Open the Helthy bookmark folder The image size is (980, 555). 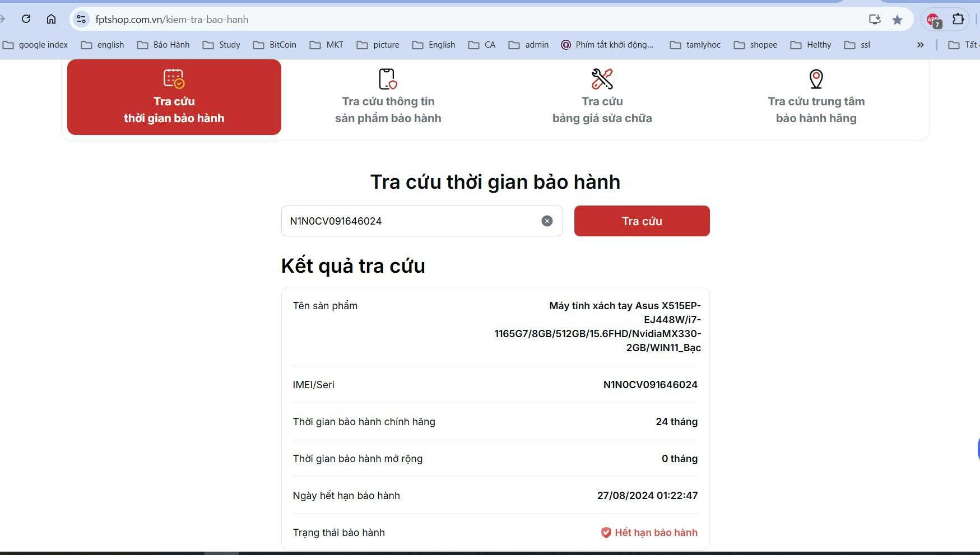coord(811,45)
